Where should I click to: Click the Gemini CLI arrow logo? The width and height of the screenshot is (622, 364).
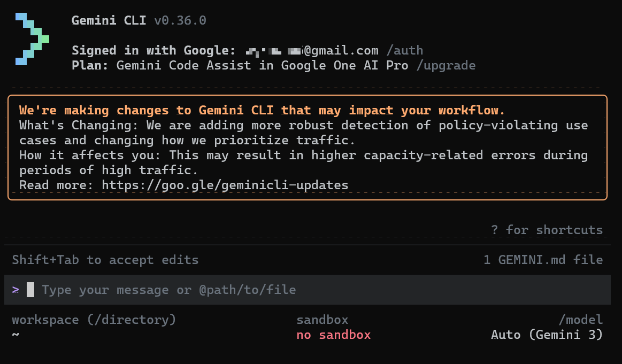32,39
